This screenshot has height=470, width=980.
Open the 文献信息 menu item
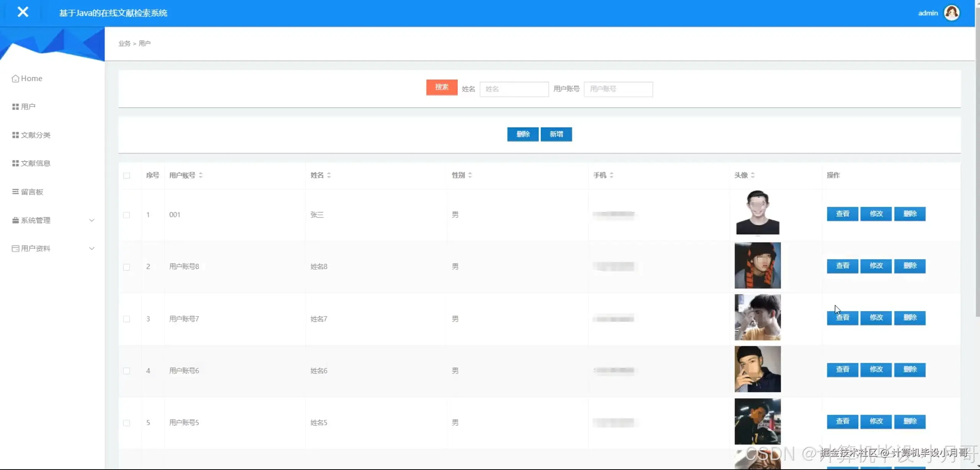point(35,163)
